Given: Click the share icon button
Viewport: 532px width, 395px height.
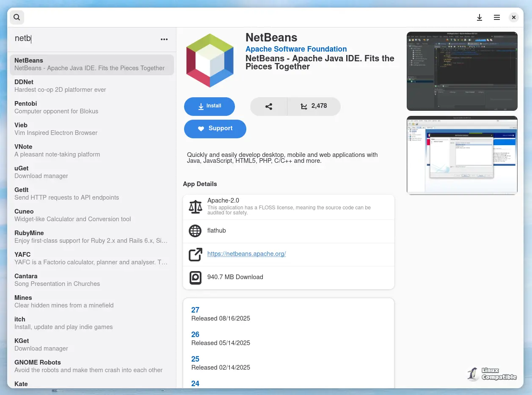Looking at the screenshot, I should click(269, 107).
